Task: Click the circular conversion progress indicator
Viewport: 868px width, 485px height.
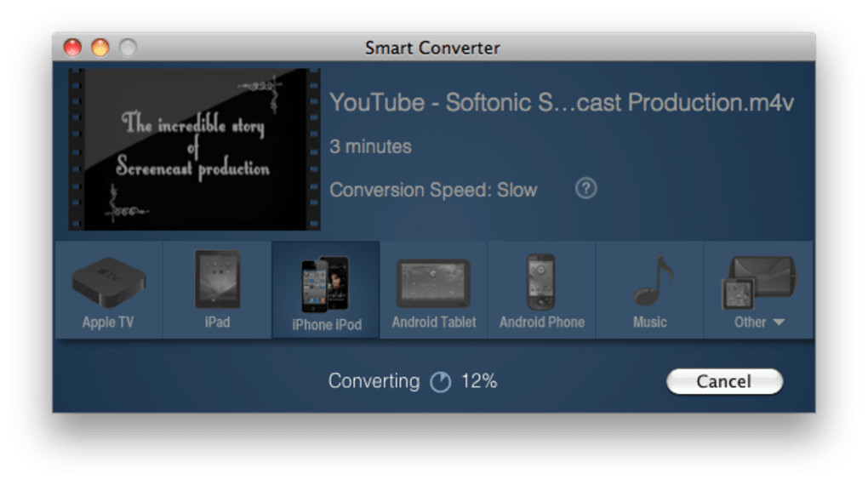Action: tap(441, 381)
